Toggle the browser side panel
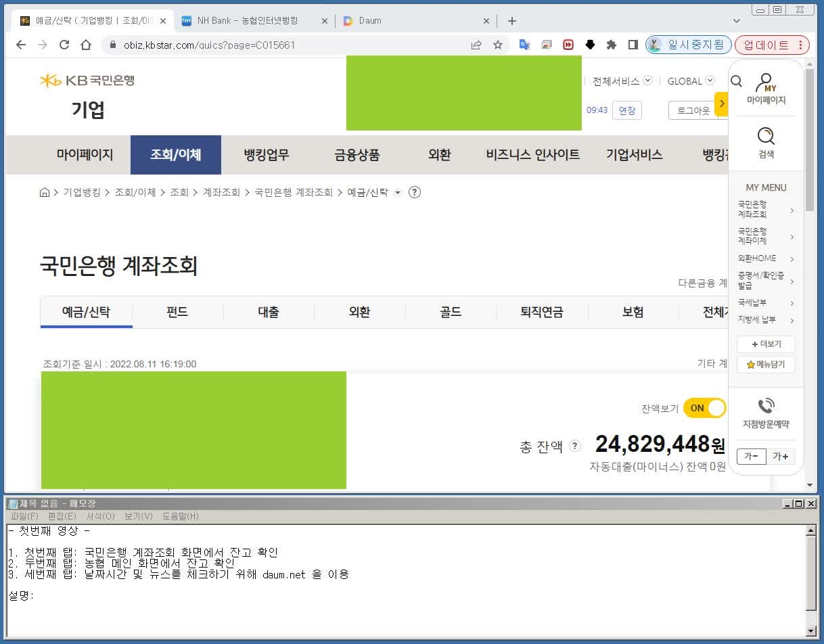824x644 pixels. tap(633, 45)
